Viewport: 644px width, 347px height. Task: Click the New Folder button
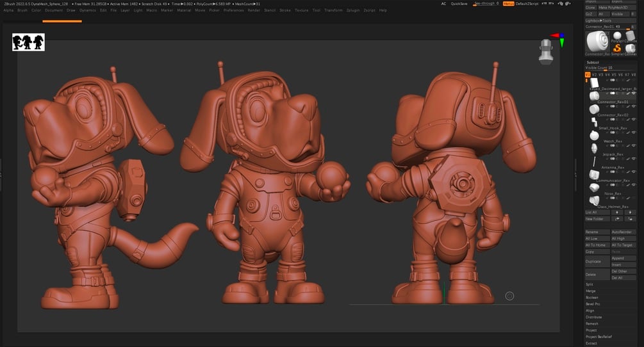(x=597, y=219)
